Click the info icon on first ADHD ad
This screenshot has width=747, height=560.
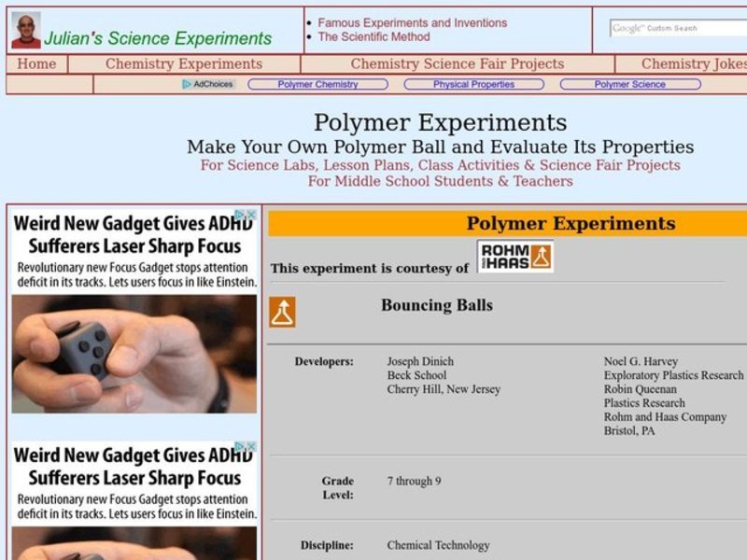pos(239,214)
